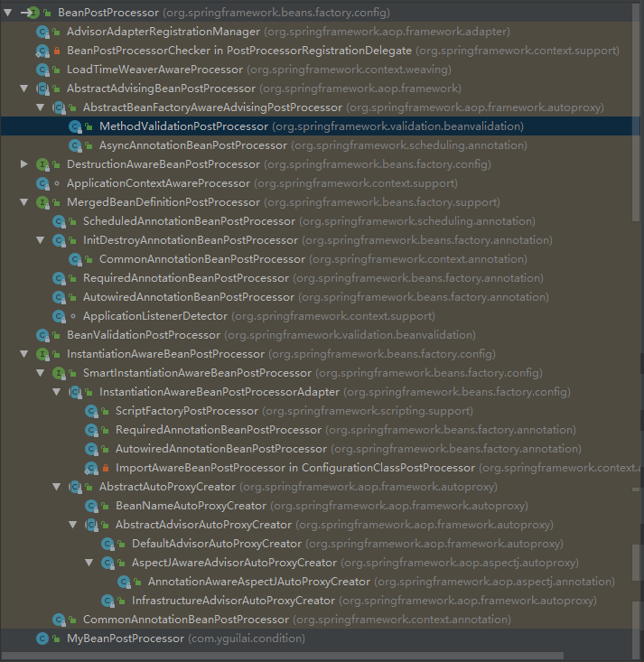Collapse SmartInstantiationAwareBeanPostProcessor node

point(41,373)
